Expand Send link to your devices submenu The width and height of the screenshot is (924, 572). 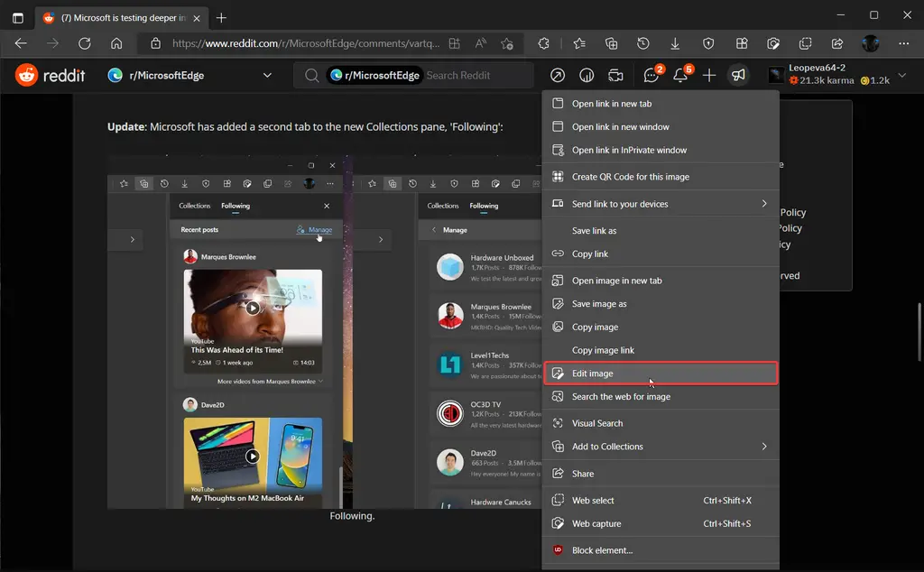click(763, 204)
